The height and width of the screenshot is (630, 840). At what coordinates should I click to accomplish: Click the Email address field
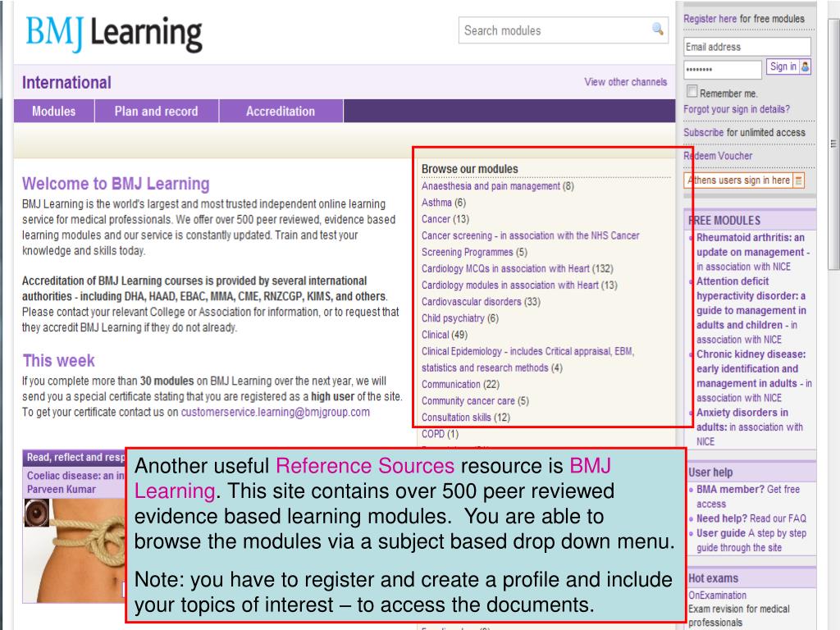tap(746, 47)
